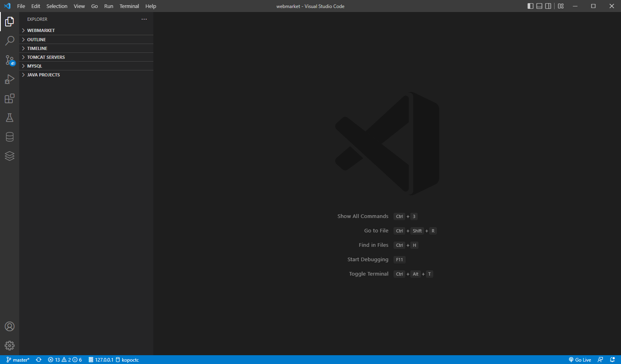Click kopoctc database status item
The width and height of the screenshot is (621, 364).
127,360
